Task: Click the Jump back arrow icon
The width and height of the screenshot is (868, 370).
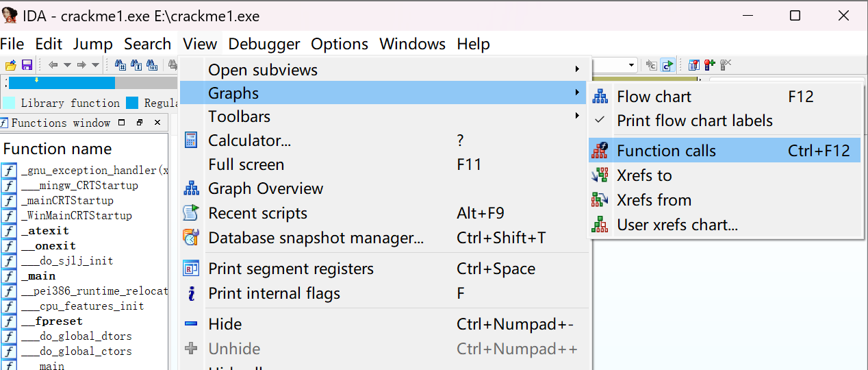Action: coord(53,65)
